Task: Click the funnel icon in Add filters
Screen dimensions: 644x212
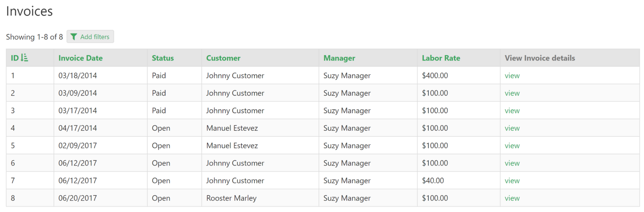Action: [x=74, y=37]
